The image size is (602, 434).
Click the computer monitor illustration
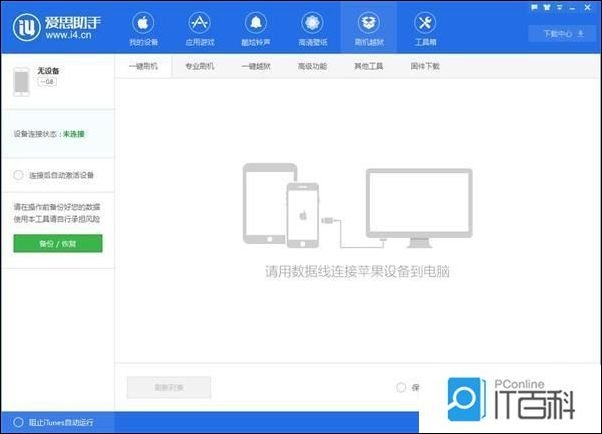point(419,208)
